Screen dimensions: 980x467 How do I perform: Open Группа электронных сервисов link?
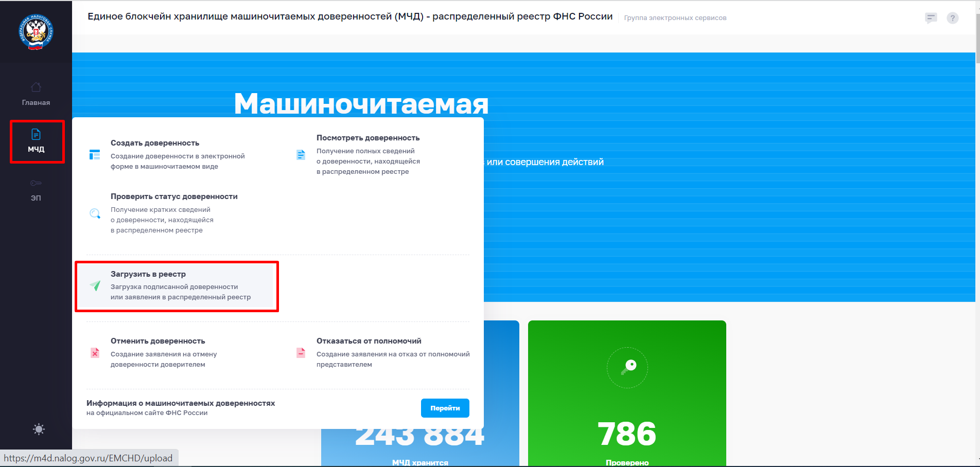click(x=675, y=17)
